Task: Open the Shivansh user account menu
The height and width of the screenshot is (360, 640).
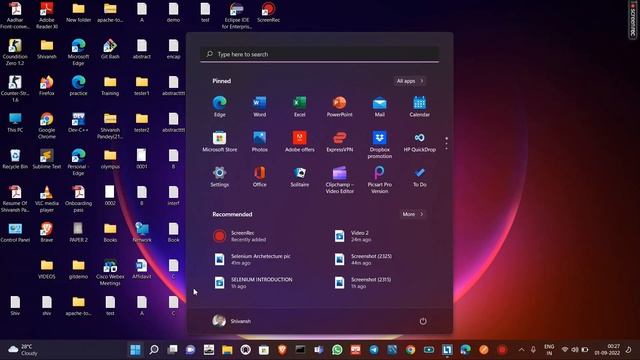Action: tap(231, 321)
